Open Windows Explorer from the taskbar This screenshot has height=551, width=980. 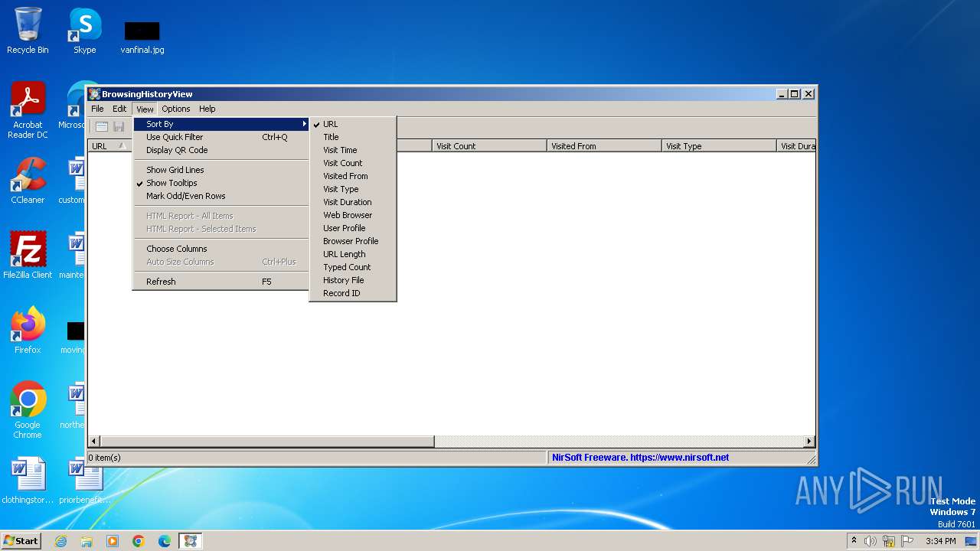87,541
